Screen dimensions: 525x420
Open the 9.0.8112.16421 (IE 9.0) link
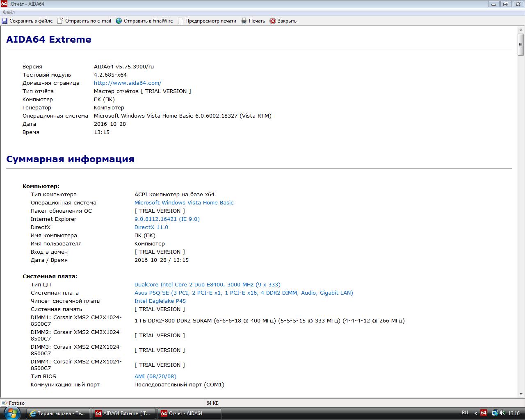coord(167,219)
